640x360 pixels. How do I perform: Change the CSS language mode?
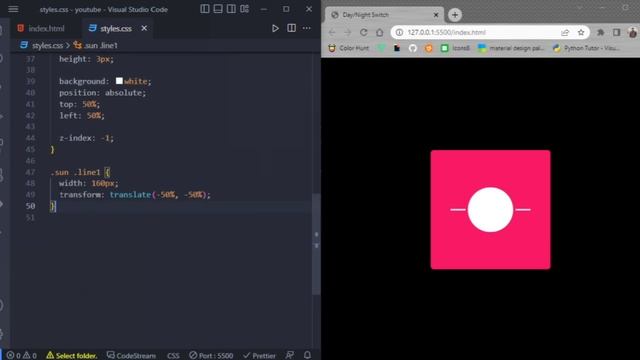[x=173, y=356]
